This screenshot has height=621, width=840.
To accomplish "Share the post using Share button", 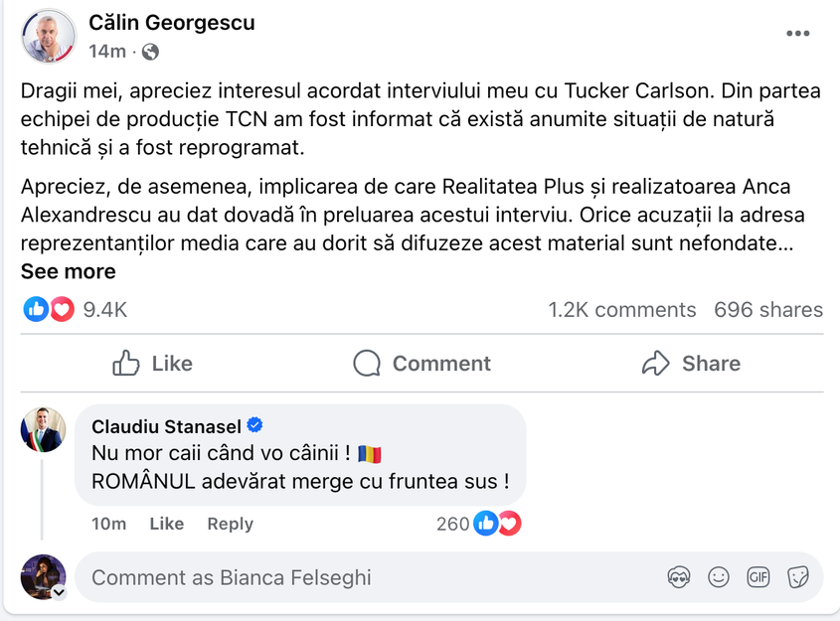I will pyautogui.click(x=691, y=364).
